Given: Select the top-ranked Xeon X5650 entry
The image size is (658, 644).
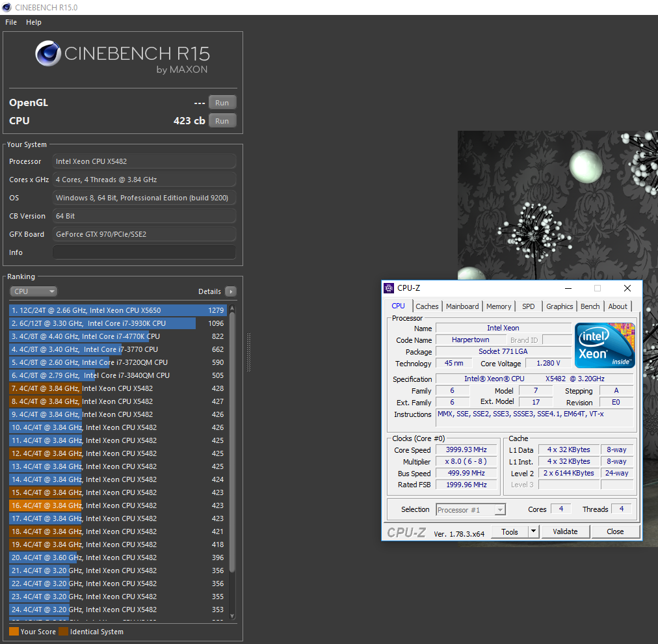Looking at the screenshot, I should (x=117, y=310).
